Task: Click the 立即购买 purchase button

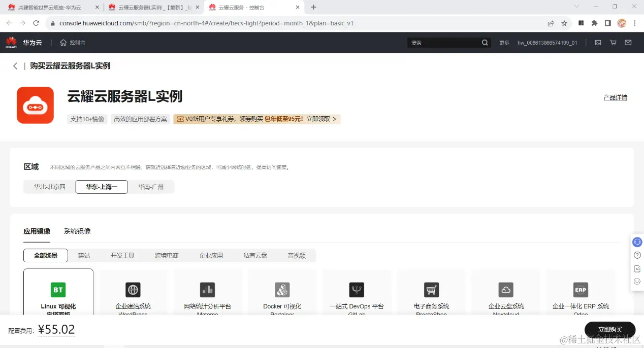Action: click(610, 329)
